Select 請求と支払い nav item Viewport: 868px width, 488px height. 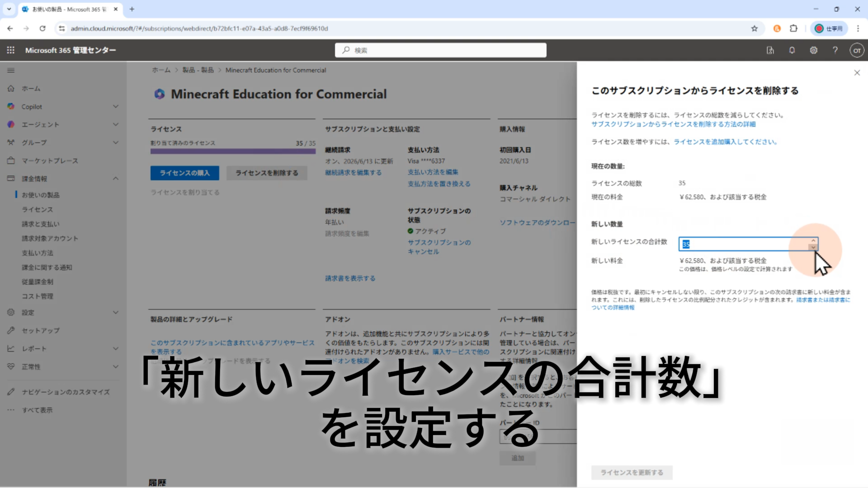coord(41,224)
